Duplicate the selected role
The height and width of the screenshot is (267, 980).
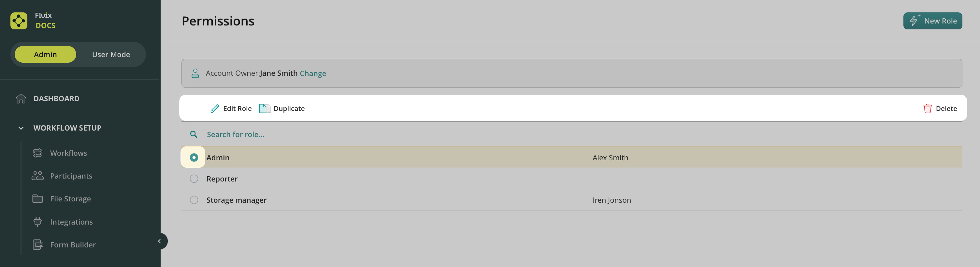click(x=282, y=109)
